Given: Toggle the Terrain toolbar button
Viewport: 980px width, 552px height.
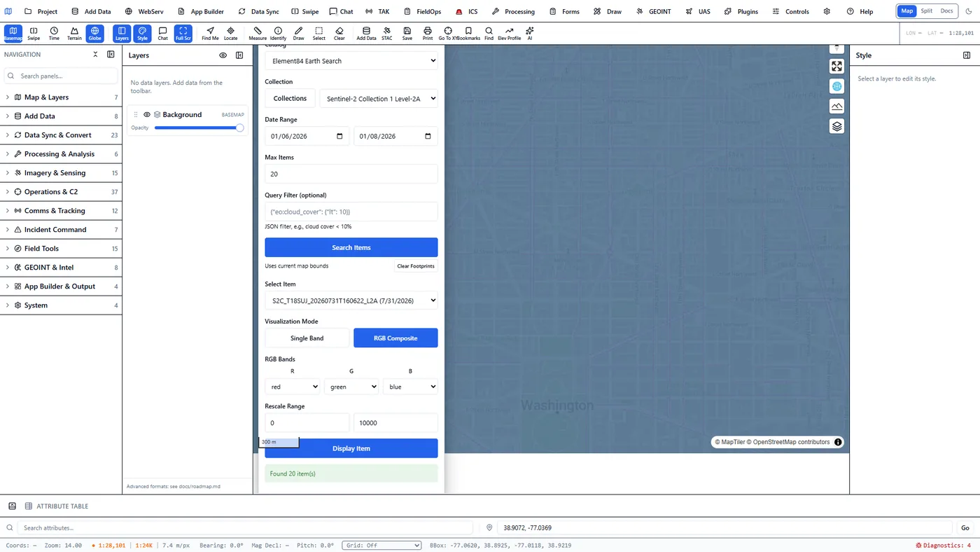Looking at the screenshot, I should 74,33.
